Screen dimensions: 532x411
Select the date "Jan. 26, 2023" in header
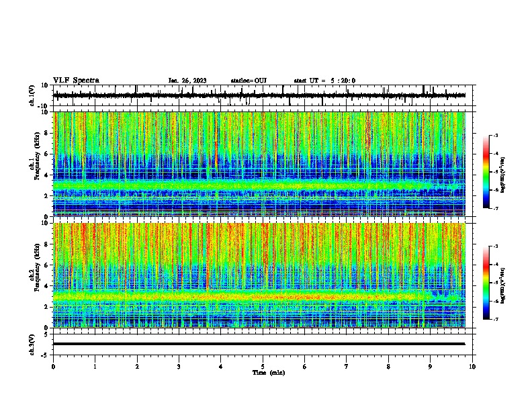coord(187,81)
